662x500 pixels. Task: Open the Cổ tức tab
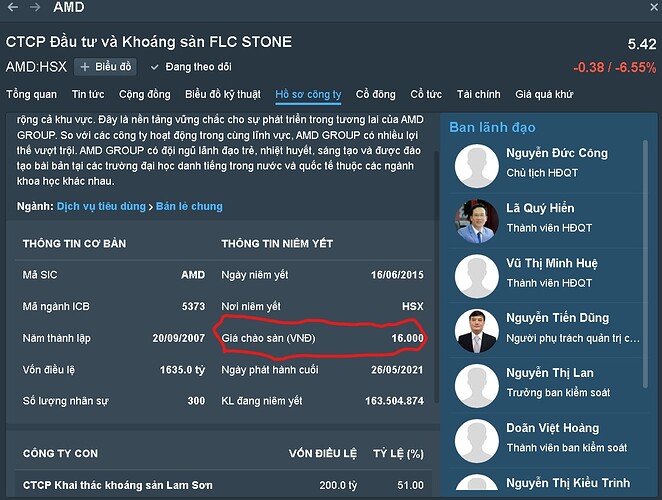tap(426, 95)
